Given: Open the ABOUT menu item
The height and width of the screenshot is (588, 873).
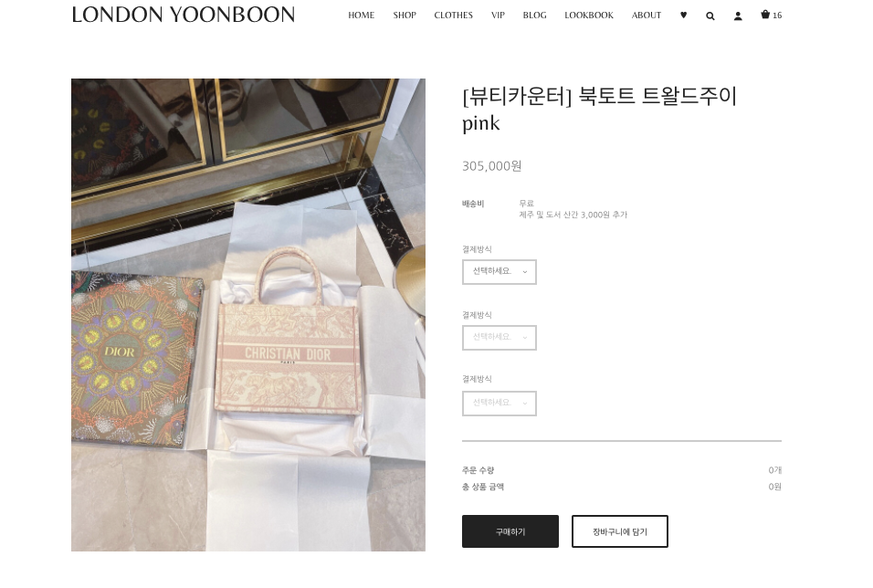Looking at the screenshot, I should [x=647, y=15].
